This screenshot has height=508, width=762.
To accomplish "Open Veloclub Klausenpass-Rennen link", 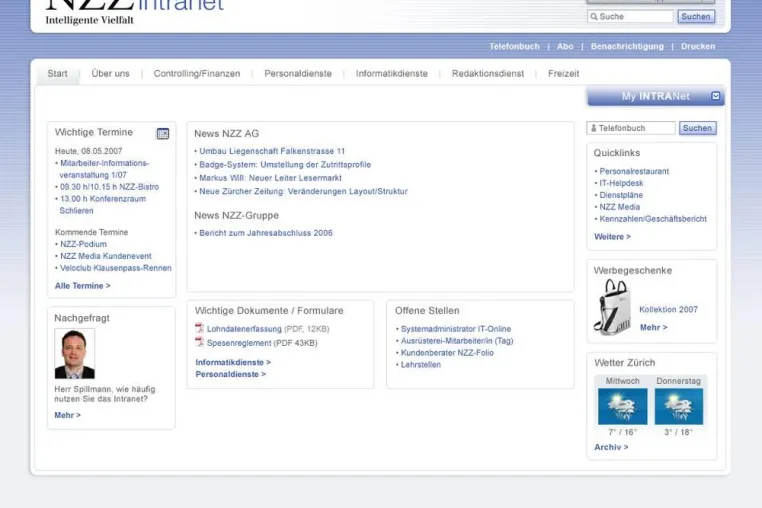I will coord(116,268).
